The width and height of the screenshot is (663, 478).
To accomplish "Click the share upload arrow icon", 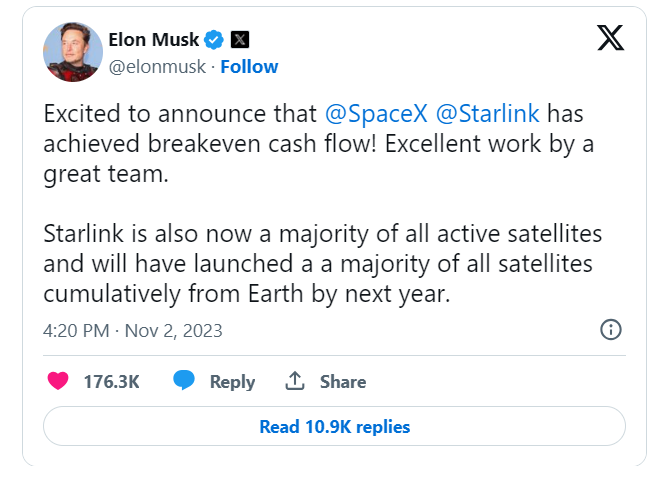I will 295,380.
